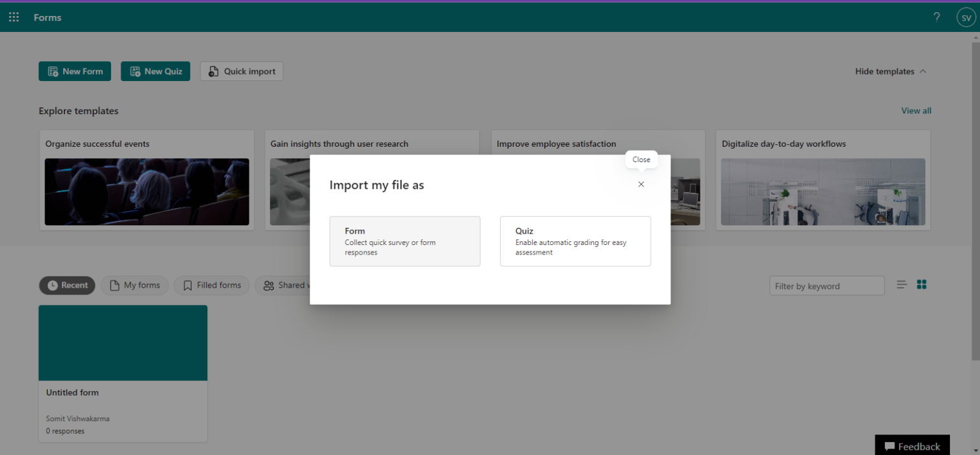Click the Filter by keyword field

pos(826,285)
